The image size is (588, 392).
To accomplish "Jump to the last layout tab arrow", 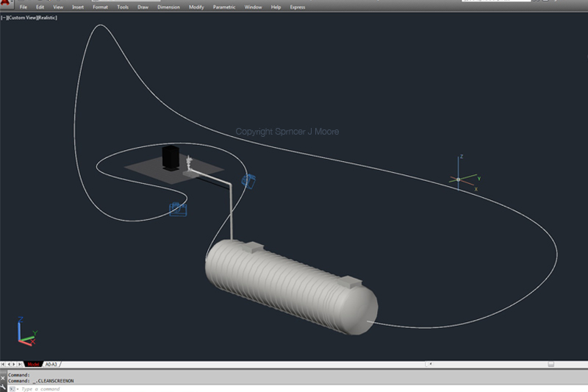I will tap(21, 364).
